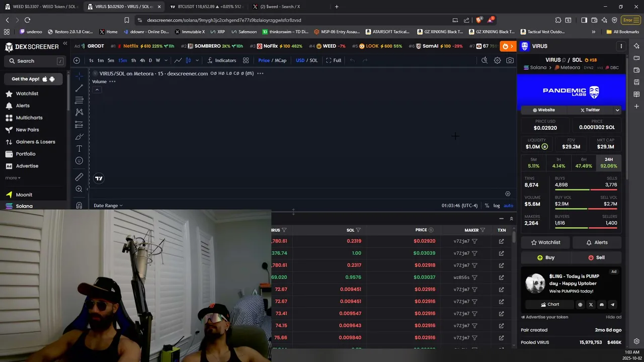644x362 pixels.
Task: Toggle PRICE column dollar unit
Action: (x=431, y=230)
